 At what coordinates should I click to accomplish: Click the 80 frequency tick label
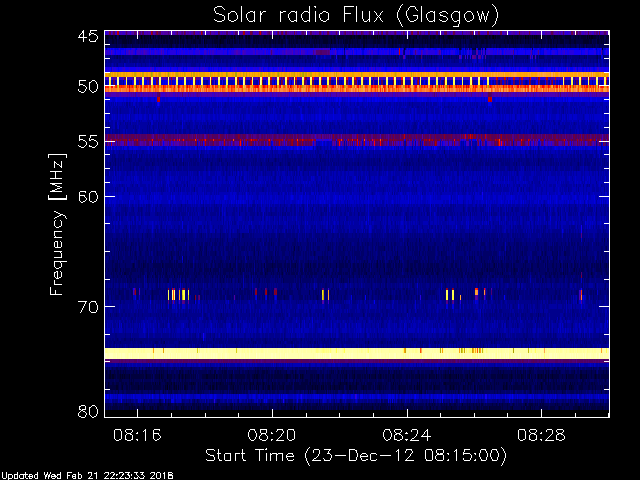coord(88,411)
